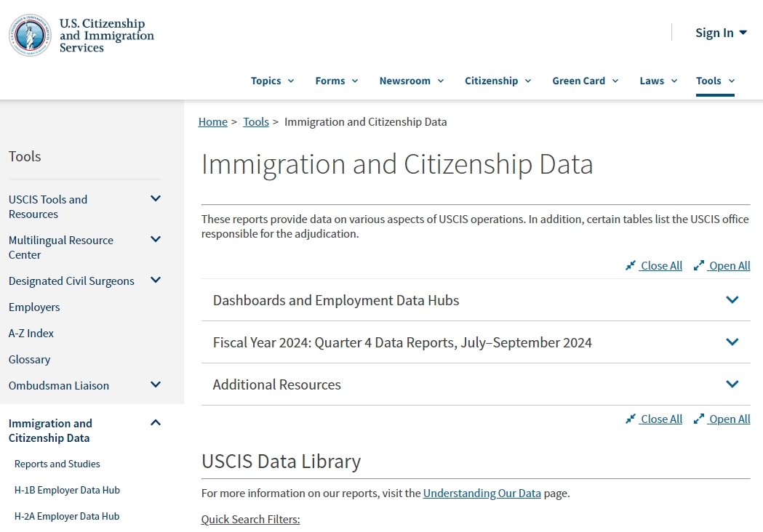The width and height of the screenshot is (763, 532).
Task: Open the Understanding Our Data page
Action: 482,493
